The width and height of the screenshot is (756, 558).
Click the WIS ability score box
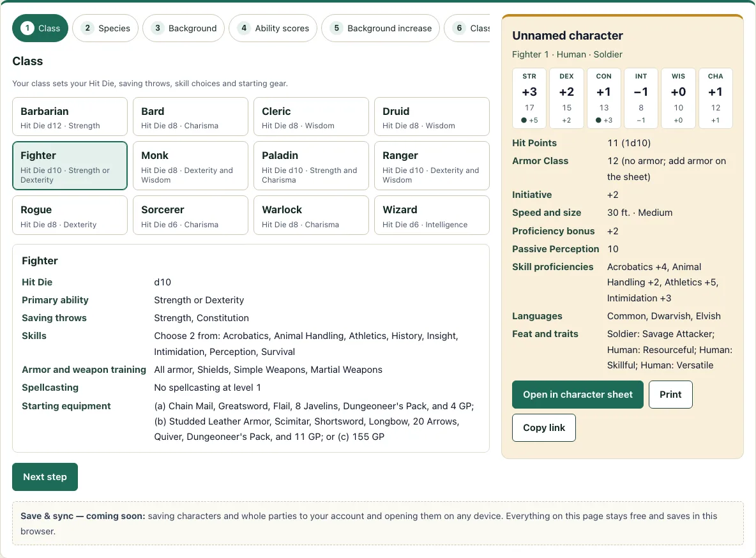coord(678,98)
